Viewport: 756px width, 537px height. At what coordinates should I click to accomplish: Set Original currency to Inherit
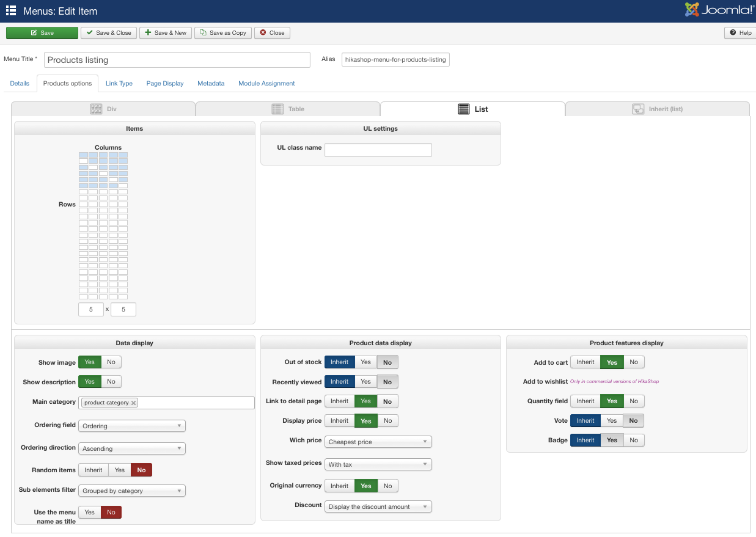point(339,486)
